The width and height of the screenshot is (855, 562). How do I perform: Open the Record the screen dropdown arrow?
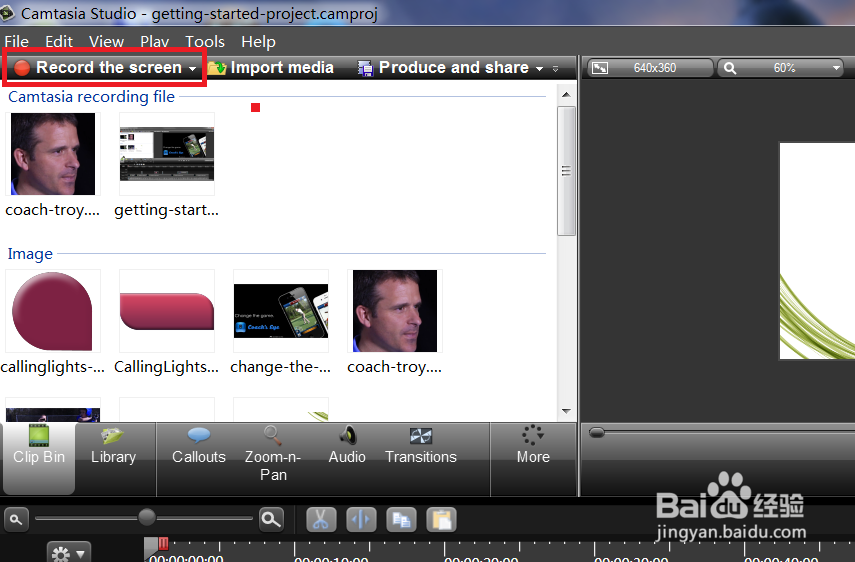192,69
